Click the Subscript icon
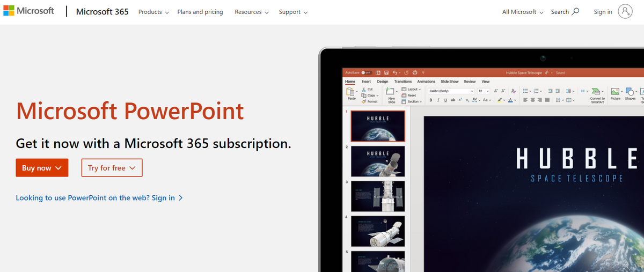Screen dimensions: 644x272 467,100
